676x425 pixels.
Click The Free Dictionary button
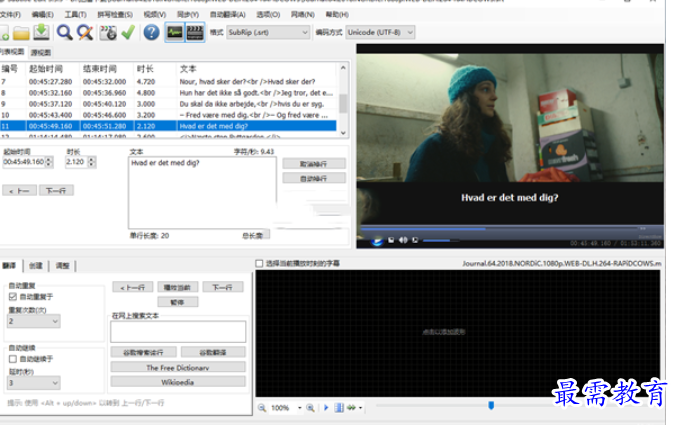178,368
